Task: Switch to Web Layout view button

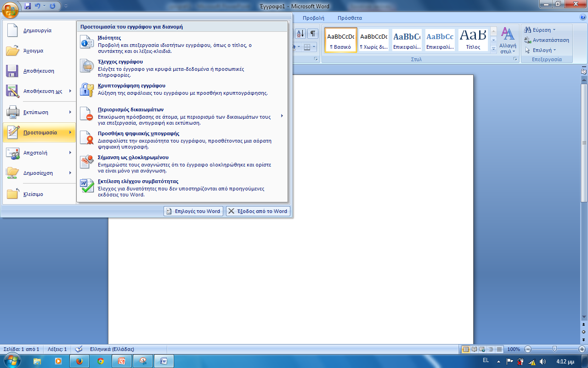Action: point(483,349)
